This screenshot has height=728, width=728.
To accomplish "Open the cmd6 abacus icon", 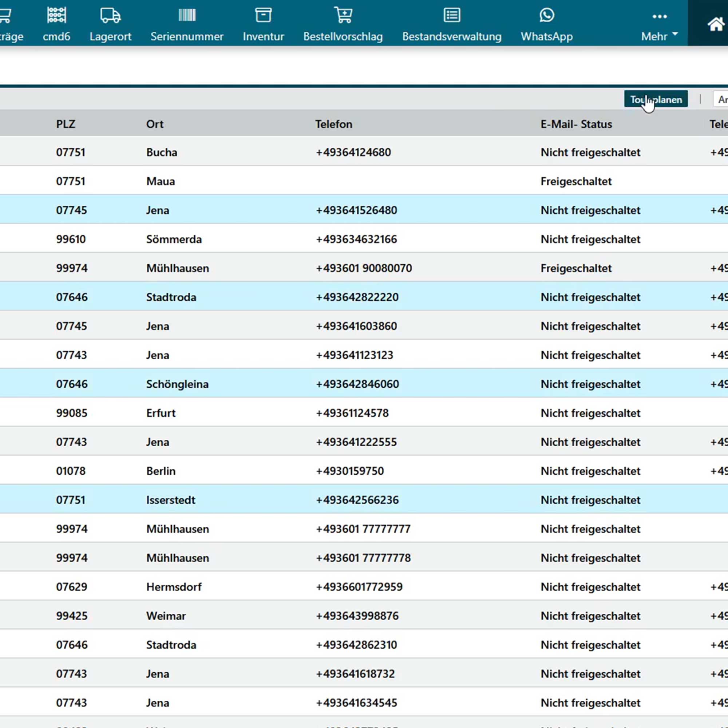I will click(56, 15).
